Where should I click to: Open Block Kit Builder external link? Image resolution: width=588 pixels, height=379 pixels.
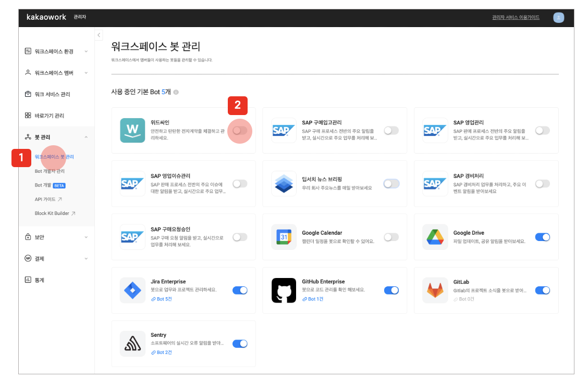55,213
